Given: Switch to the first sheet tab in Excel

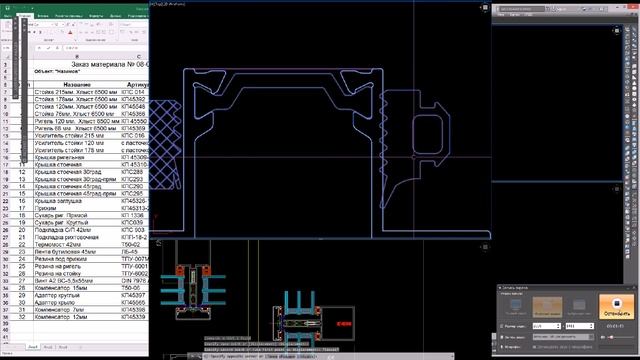Looking at the screenshot, I should (x=33, y=347).
